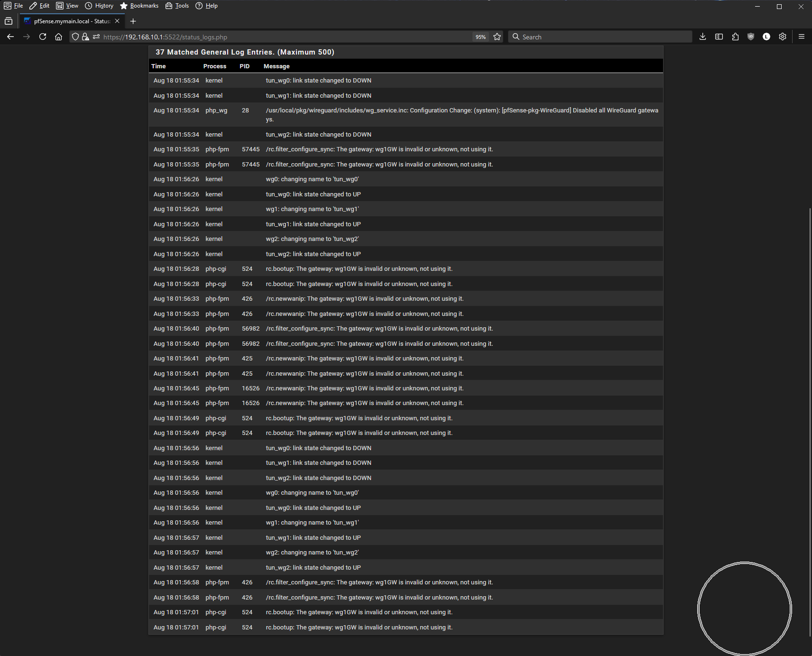Click 'tun_wg1: link state changed to UP' at 01:56:26
812x656 pixels.
pos(314,224)
